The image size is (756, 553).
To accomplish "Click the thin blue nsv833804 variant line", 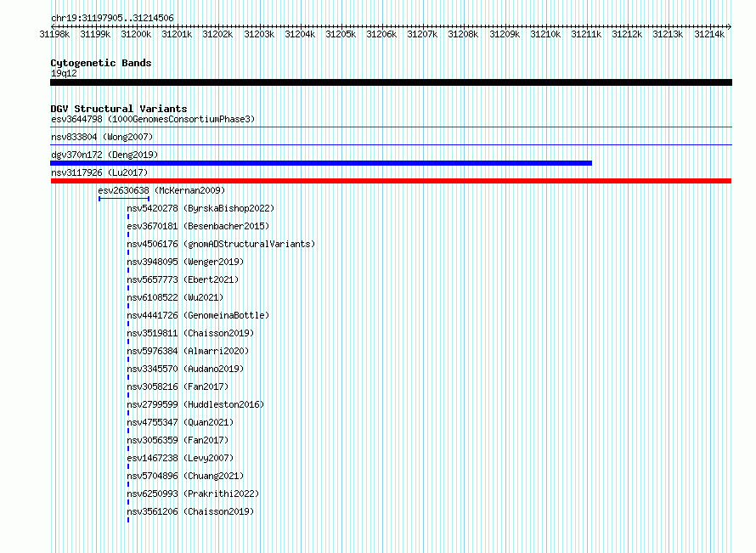I will (391, 144).
